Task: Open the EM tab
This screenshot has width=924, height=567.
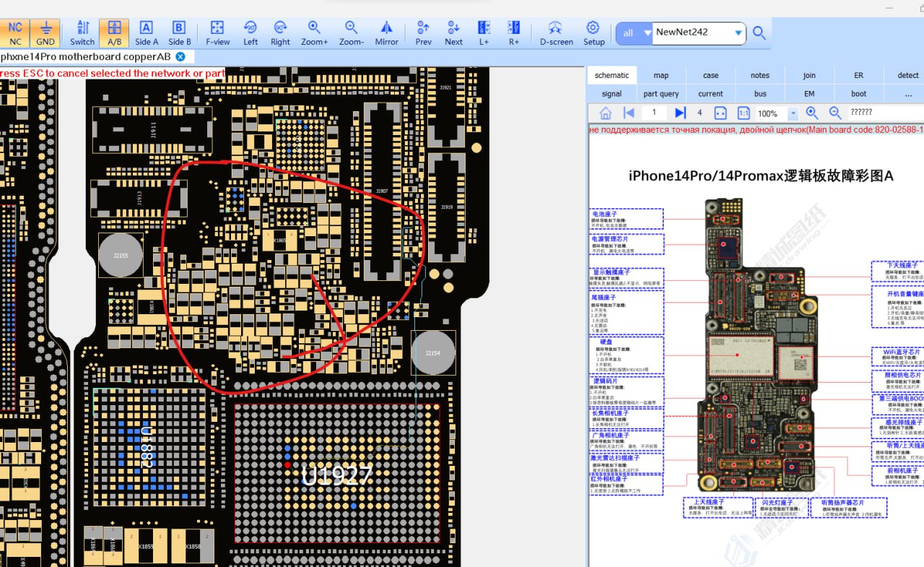Action: tap(809, 94)
